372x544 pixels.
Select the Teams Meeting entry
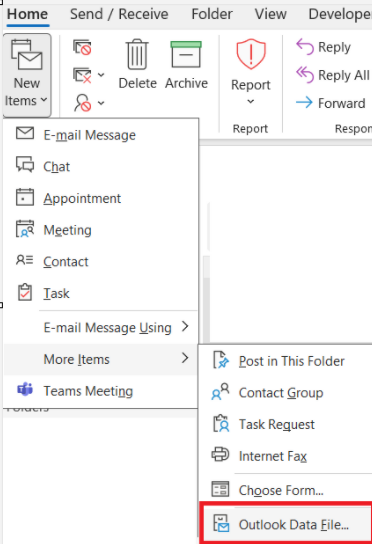pos(101,391)
